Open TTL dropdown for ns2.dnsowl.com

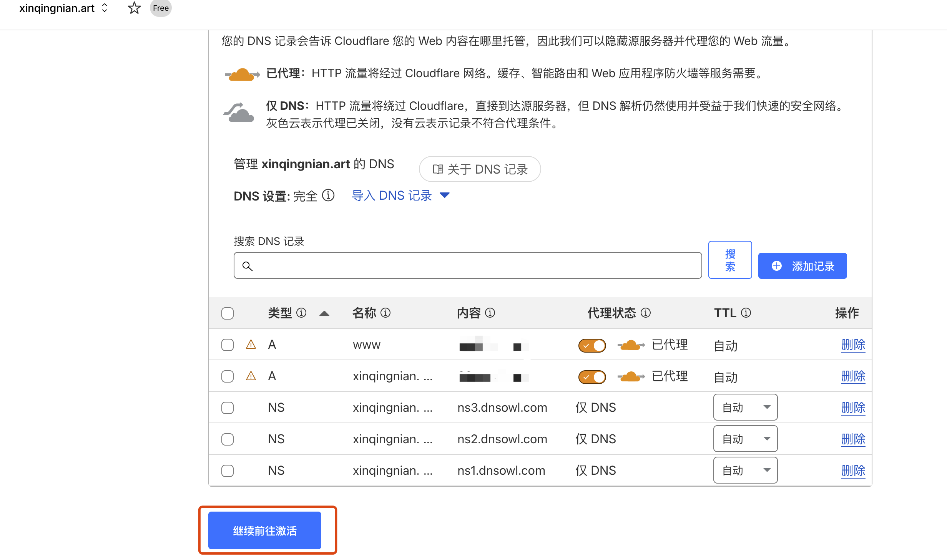[746, 439]
